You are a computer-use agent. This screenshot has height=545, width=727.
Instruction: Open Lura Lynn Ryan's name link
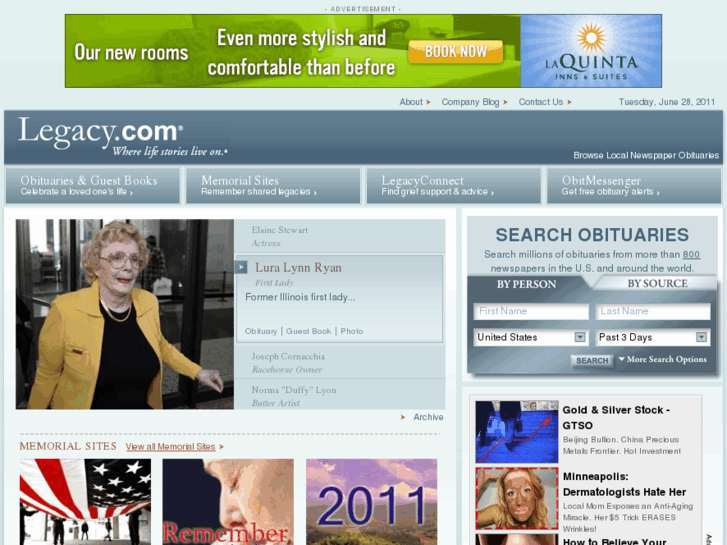298,268
